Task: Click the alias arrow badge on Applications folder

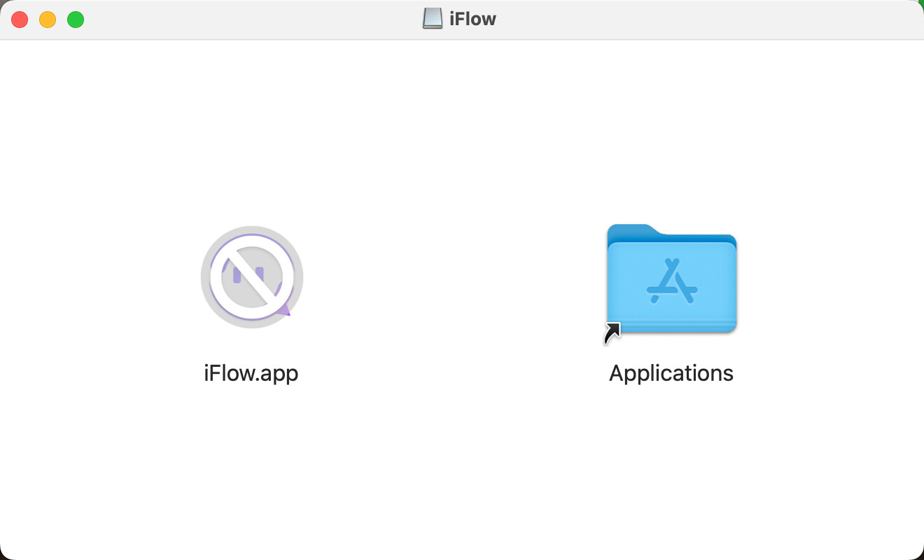Action: tap(612, 333)
